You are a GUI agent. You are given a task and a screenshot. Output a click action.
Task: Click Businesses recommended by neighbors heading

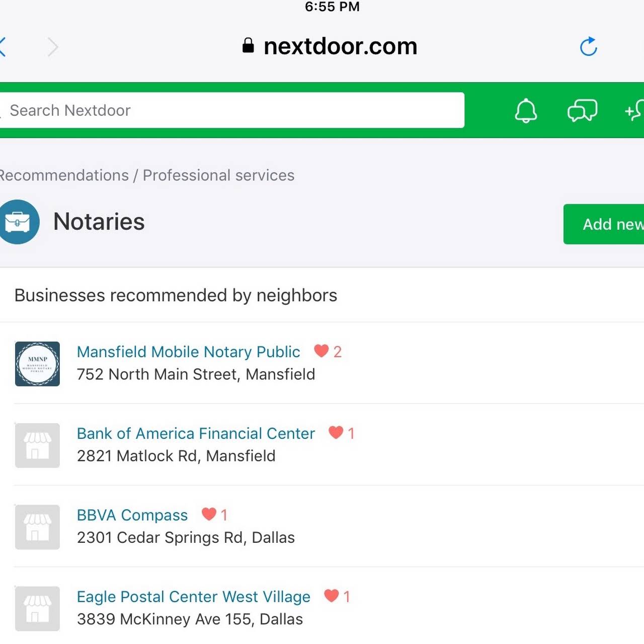coord(176,295)
